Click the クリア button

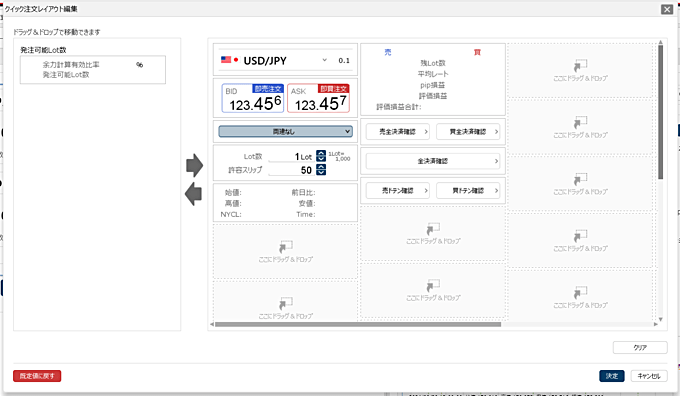(x=640, y=347)
